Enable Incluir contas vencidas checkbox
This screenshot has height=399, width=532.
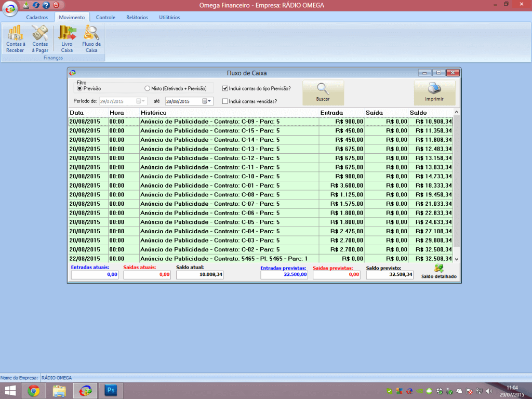click(225, 101)
